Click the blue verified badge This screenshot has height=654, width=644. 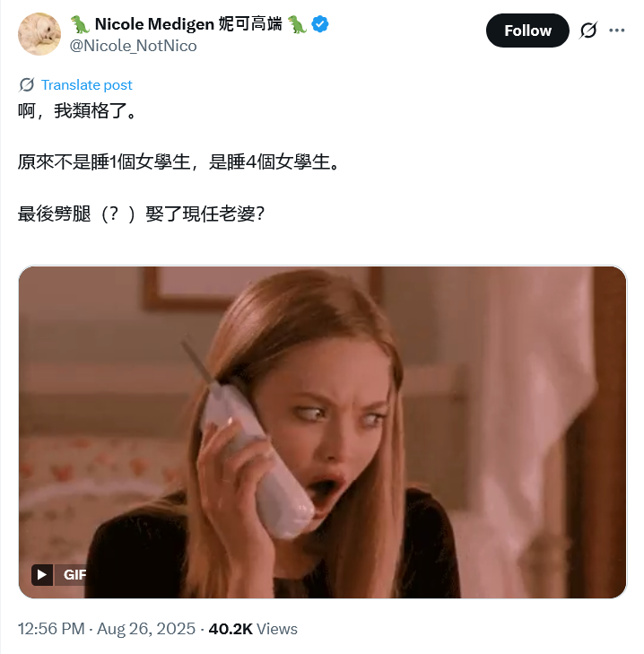coord(320,24)
